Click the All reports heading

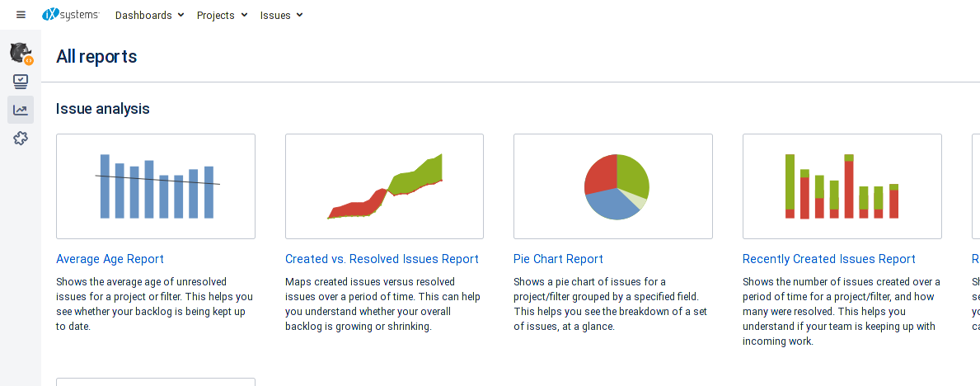click(x=96, y=57)
